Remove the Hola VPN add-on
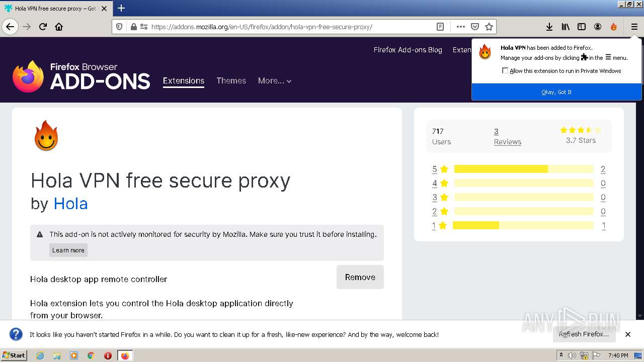This screenshot has width=644, height=362. 360,277
